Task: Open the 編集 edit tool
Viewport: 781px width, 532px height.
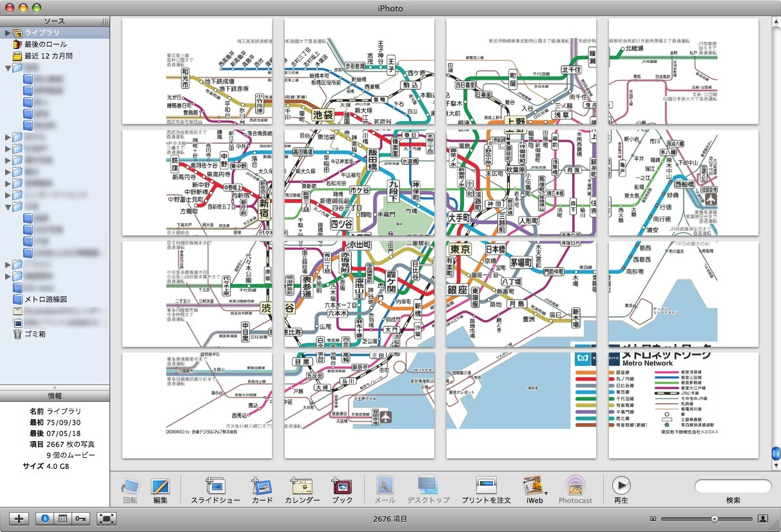Action: coord(160,486)
